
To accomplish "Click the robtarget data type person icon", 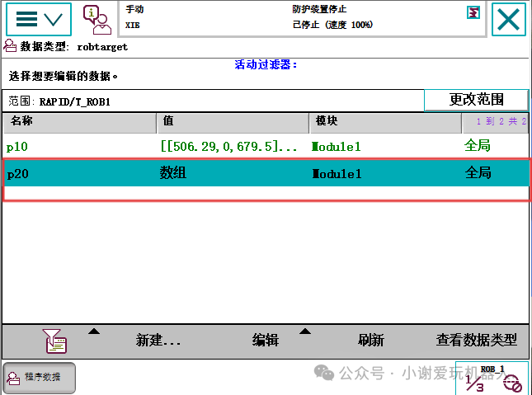I will (10, 45).
